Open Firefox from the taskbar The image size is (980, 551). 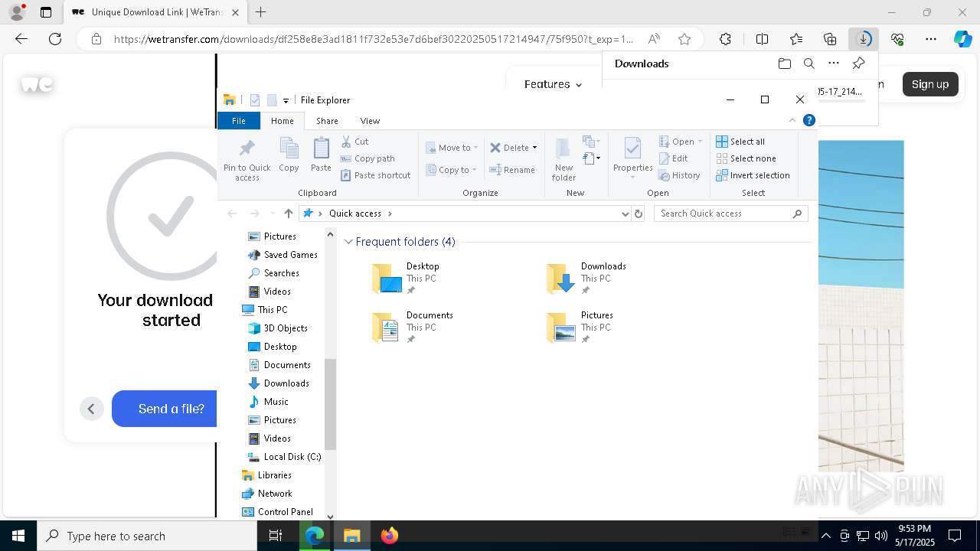389,536
